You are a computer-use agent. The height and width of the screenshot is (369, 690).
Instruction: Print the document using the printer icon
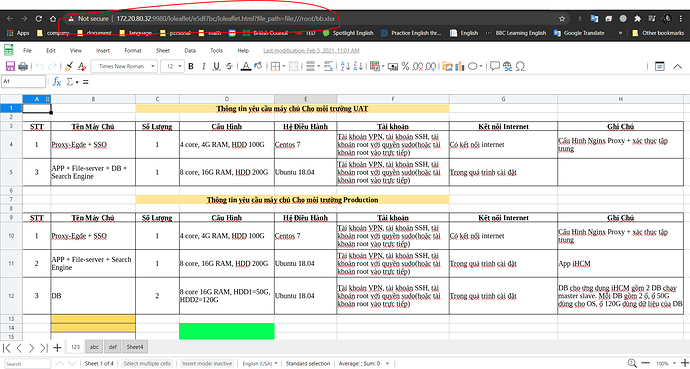tap(23, 66)
